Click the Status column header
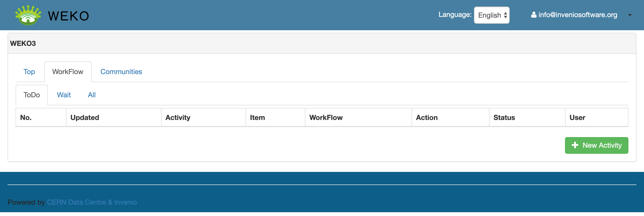Image resolution: width=644 pixels, height=216 pixels. coord(504,118)
